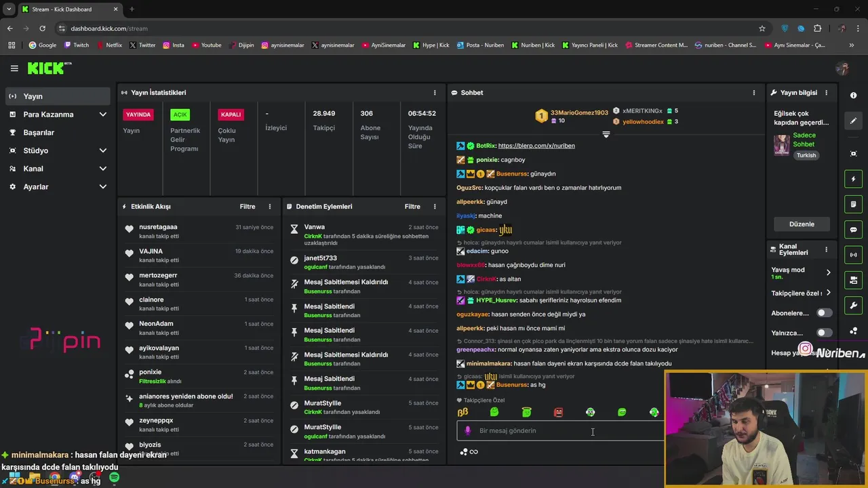The image size is (868, 488).
Task: Select Başarılar in the sidebar
Action: (58, 133)
